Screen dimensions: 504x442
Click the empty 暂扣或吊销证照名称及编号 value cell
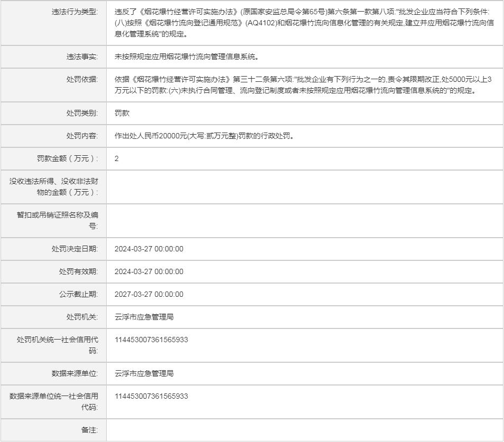(304, 220)
